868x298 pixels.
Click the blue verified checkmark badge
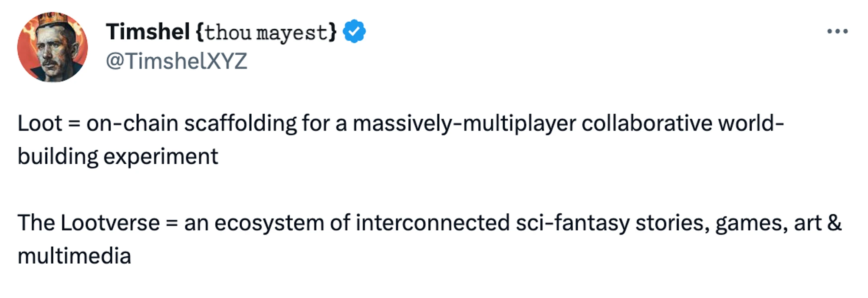tap(354, 31)
